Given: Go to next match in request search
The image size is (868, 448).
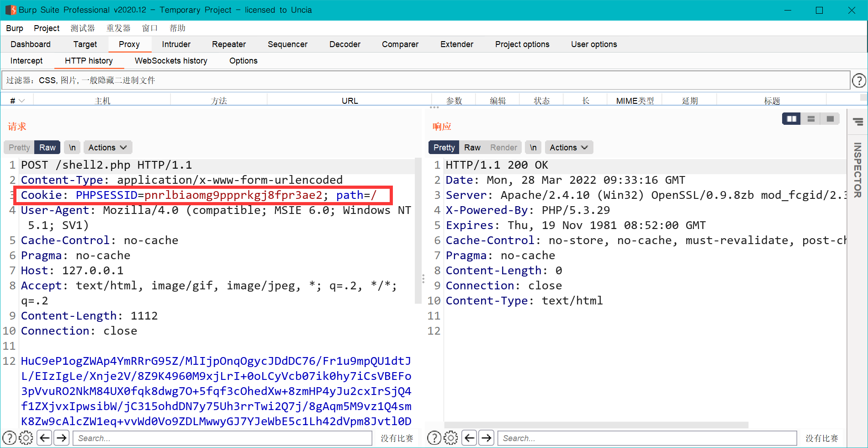Looking at the screenshot, I should [x=61, y=438].
